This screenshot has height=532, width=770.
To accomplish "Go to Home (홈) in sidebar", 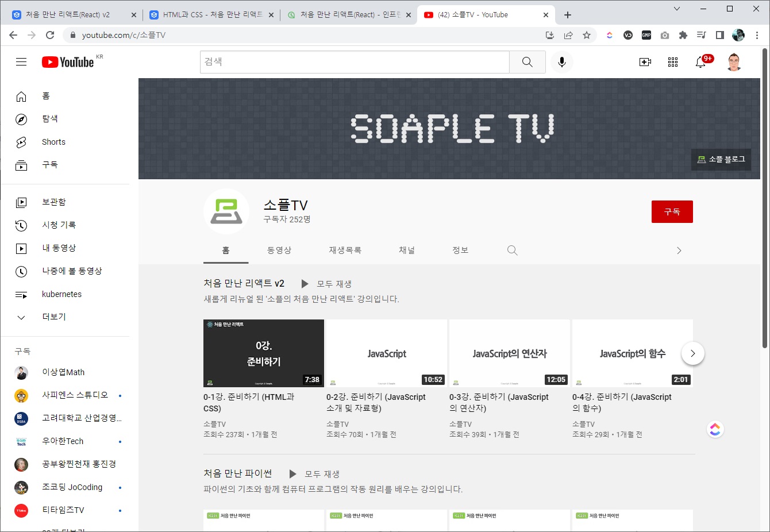I will 65,96.
